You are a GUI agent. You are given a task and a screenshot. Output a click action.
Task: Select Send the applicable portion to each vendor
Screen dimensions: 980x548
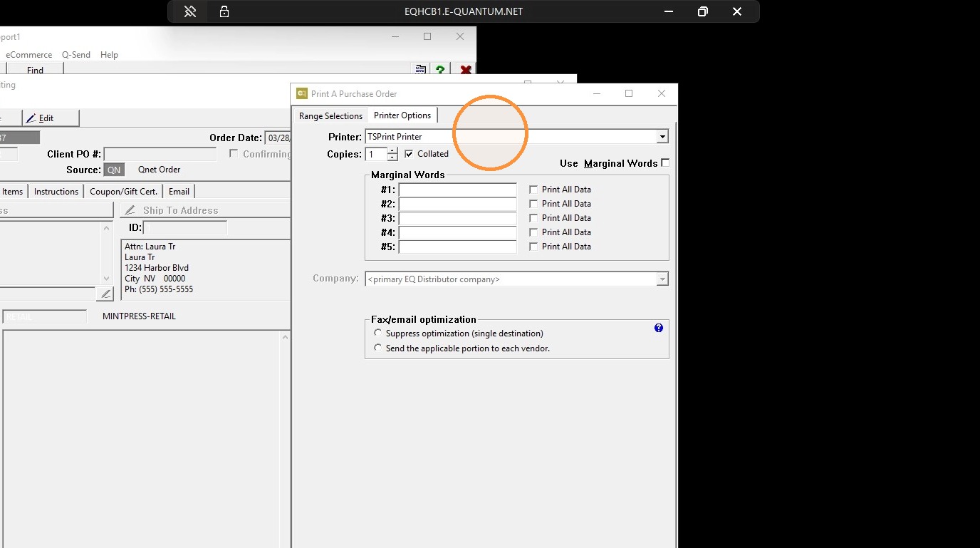pos(377,348)
